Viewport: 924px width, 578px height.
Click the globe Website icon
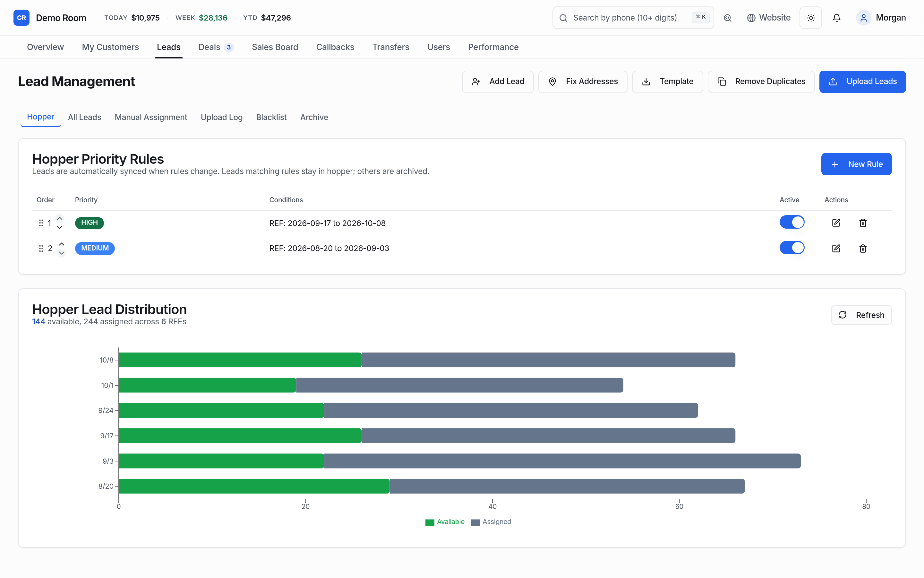coord(751,18)
